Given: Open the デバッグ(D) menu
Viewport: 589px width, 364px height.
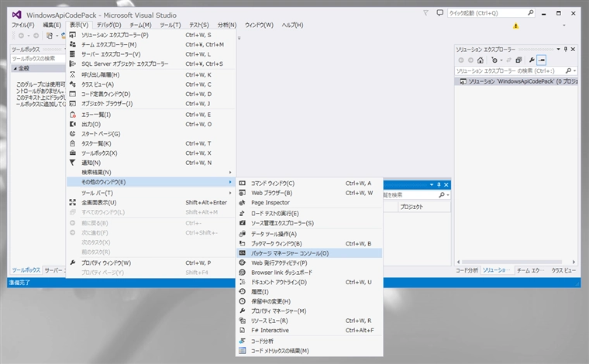Looking at the screenshot, I should coord(109,25).
